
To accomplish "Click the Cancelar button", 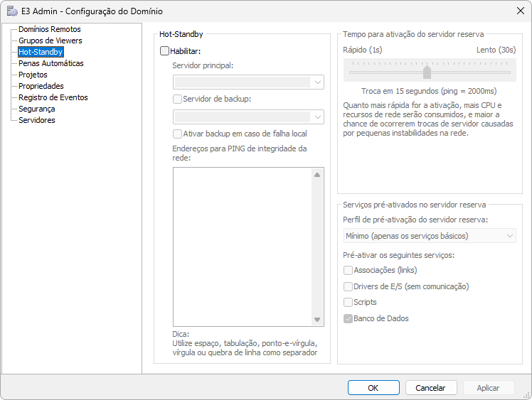I will pos(430,388).
